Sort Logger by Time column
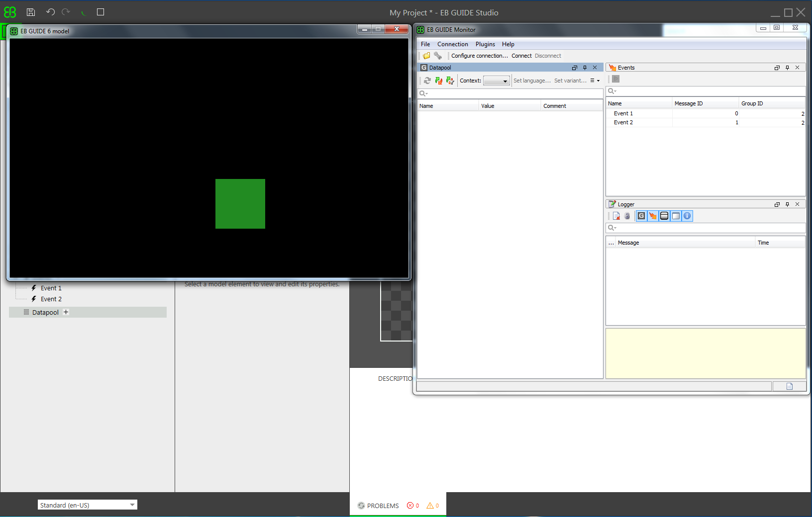 click(x=780, y=243)
